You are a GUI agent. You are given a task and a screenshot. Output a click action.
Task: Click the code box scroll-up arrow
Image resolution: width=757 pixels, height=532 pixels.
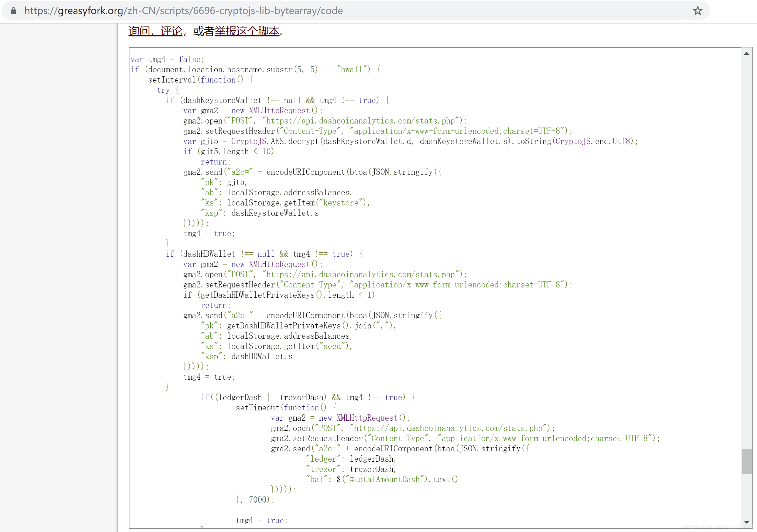point(746,53)
